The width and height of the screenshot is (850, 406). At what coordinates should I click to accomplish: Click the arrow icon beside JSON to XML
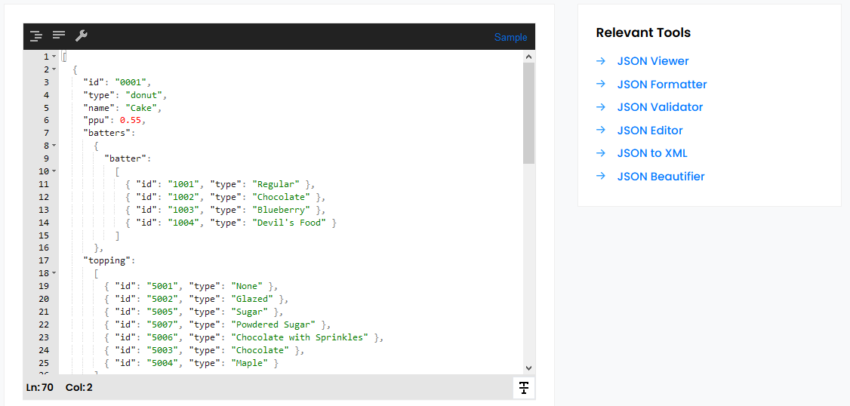[x=601, y=153]
